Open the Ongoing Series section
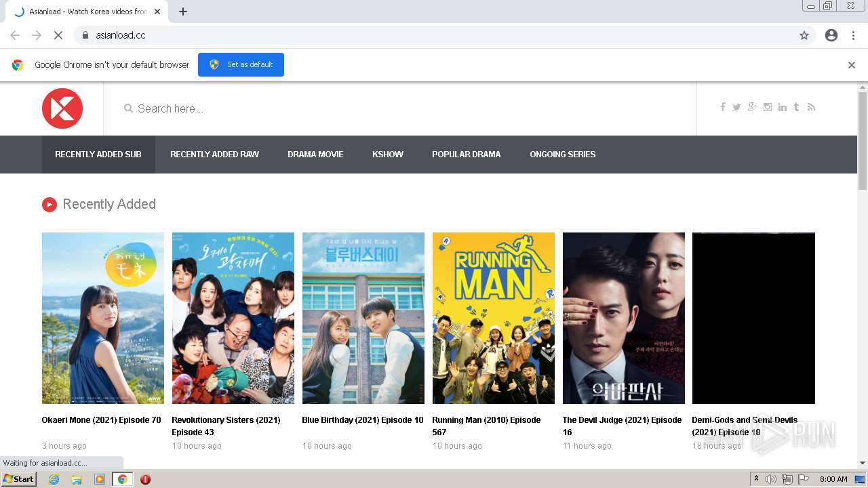The height and width of the screenshot is (488, 868). 563,155
